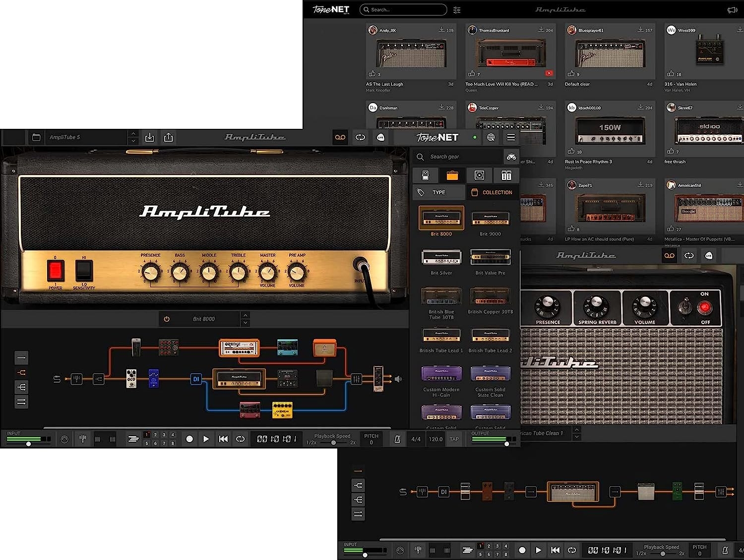Click play in the lower back window

(x=539, y=550)
